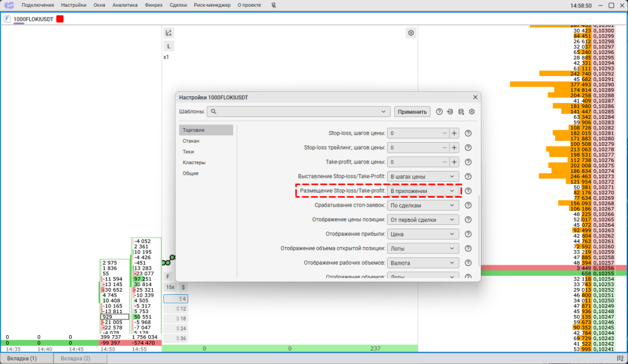Increment Take-profit steps with plus button
The height and width of the screenshot is (364, 628).
tap(454, 162)
